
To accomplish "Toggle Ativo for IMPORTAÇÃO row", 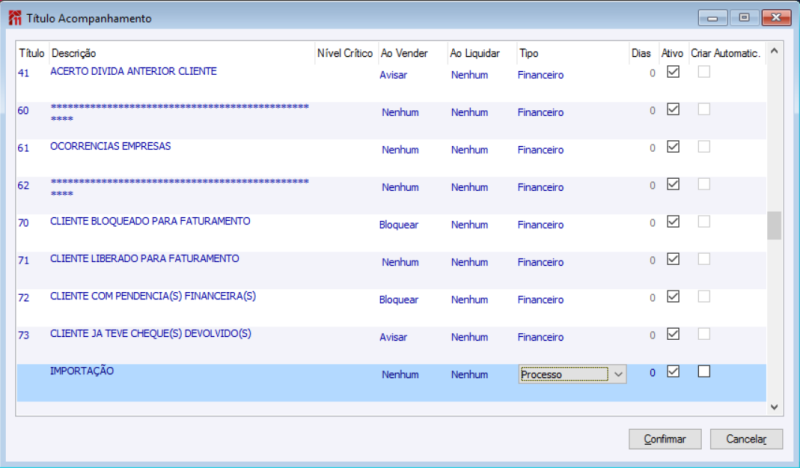I will click(673, 372).
